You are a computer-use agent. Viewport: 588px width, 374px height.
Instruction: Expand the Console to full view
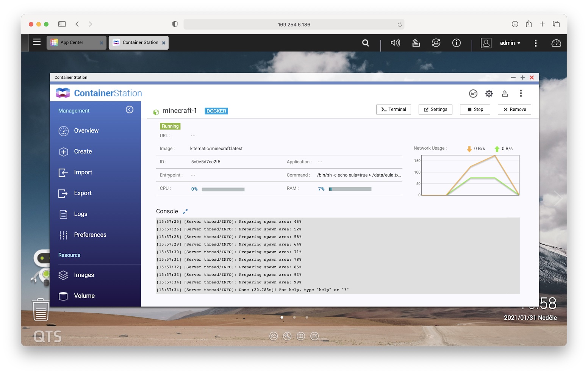[x=185, y=211]
